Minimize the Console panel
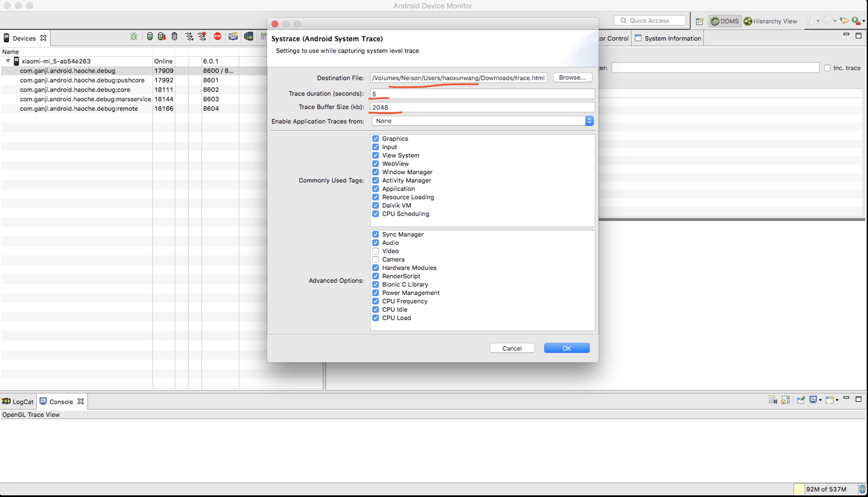This screenshot has height=497, width=868. [x=846, y=398]
